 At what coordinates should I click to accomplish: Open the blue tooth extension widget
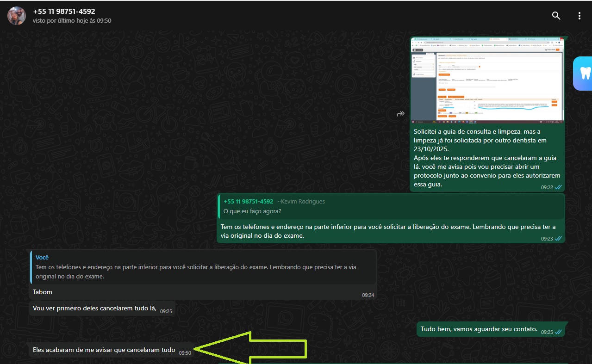click(583, 73)
